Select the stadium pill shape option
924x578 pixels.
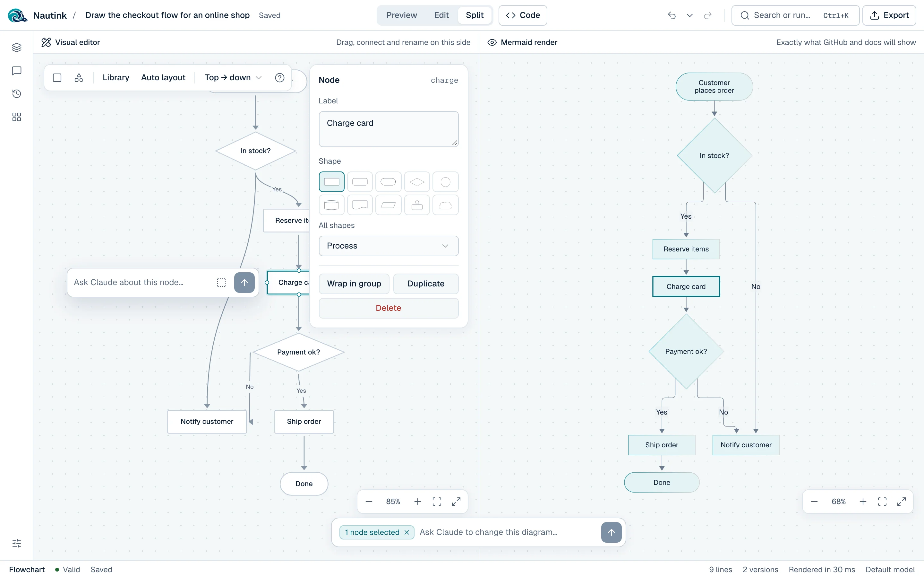coord(388,182)
